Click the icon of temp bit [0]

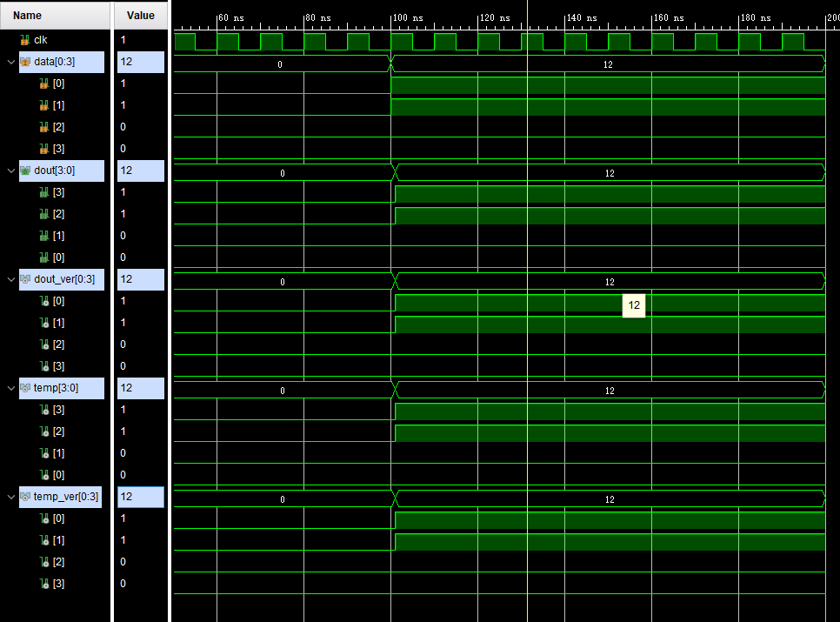coord(44,475)
